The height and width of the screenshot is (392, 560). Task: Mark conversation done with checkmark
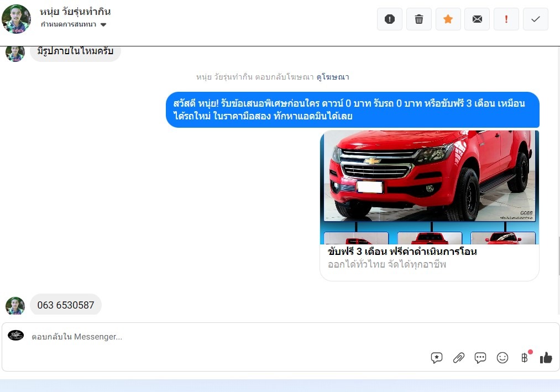535,19
